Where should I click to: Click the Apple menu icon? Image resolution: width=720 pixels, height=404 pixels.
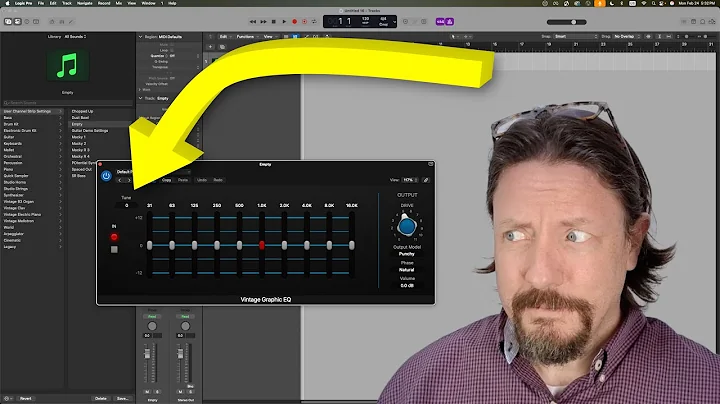[x=5, y=3]
